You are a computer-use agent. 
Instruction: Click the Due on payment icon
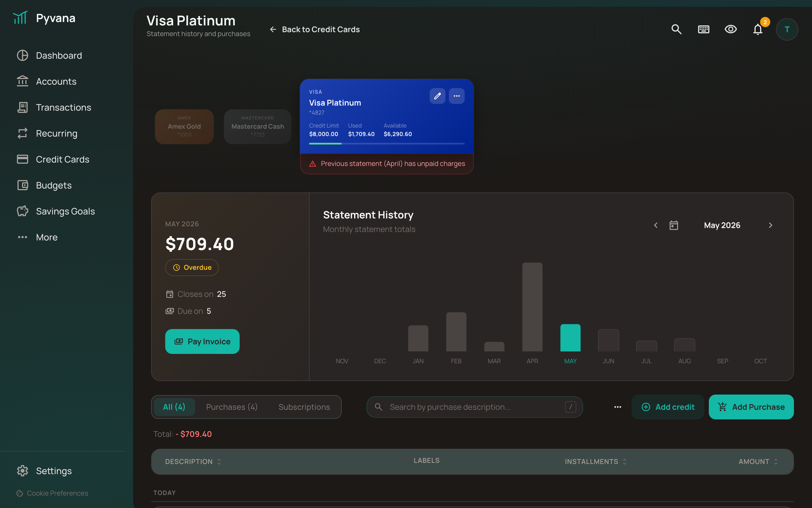170,311
